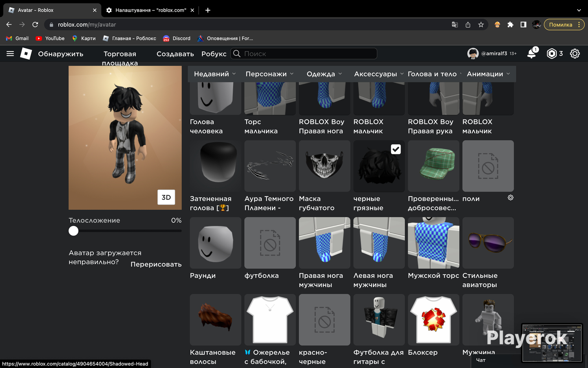Viewport: 588px width, 368px height.
Task: Toggle the browser side panel icon
Action: tap(523, 25)
